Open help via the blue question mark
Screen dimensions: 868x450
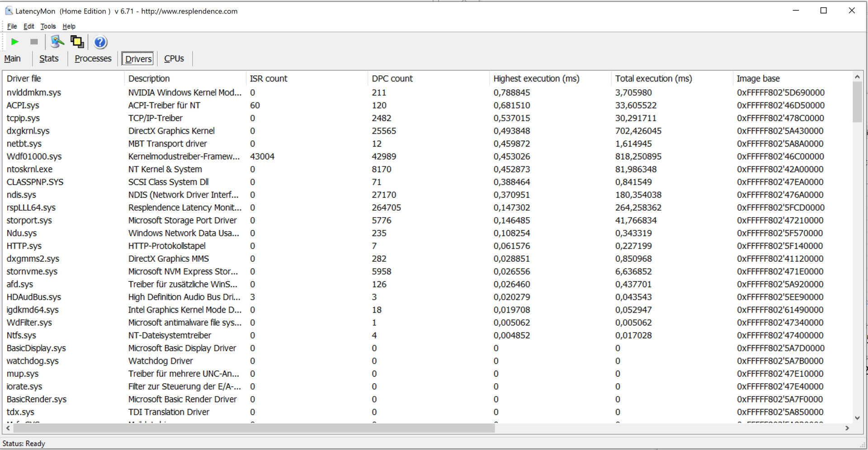[x=100, y=42]
